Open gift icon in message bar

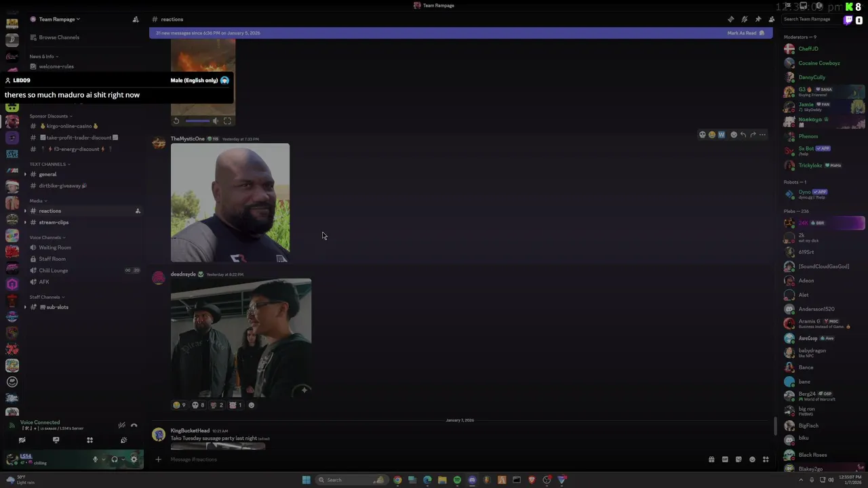pos(711,460)
